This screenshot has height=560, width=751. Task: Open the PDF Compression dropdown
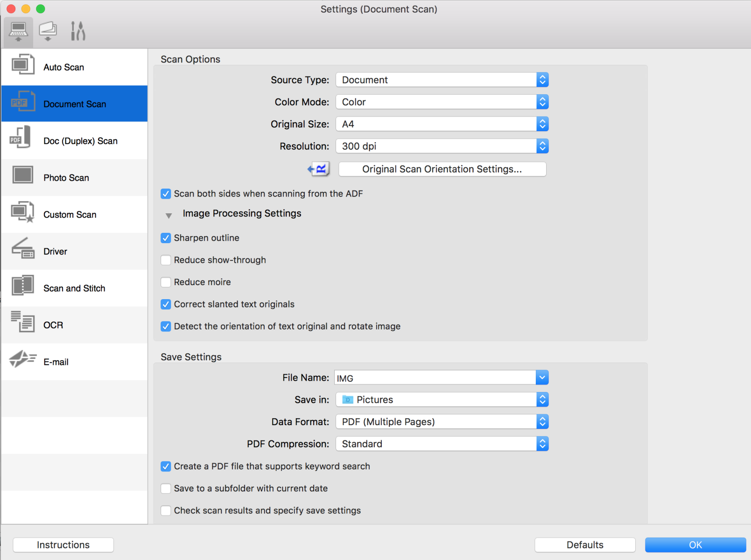coord(442,444)
